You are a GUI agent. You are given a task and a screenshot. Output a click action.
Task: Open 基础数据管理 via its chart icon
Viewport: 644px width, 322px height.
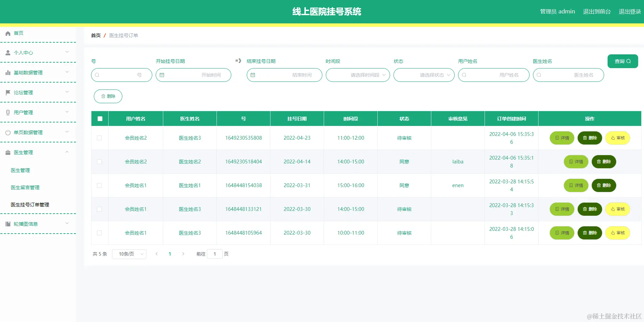point(8,72)
